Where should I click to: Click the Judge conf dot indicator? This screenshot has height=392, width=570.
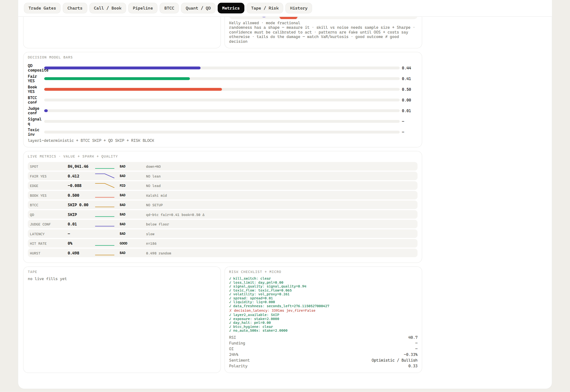point(46,111)
